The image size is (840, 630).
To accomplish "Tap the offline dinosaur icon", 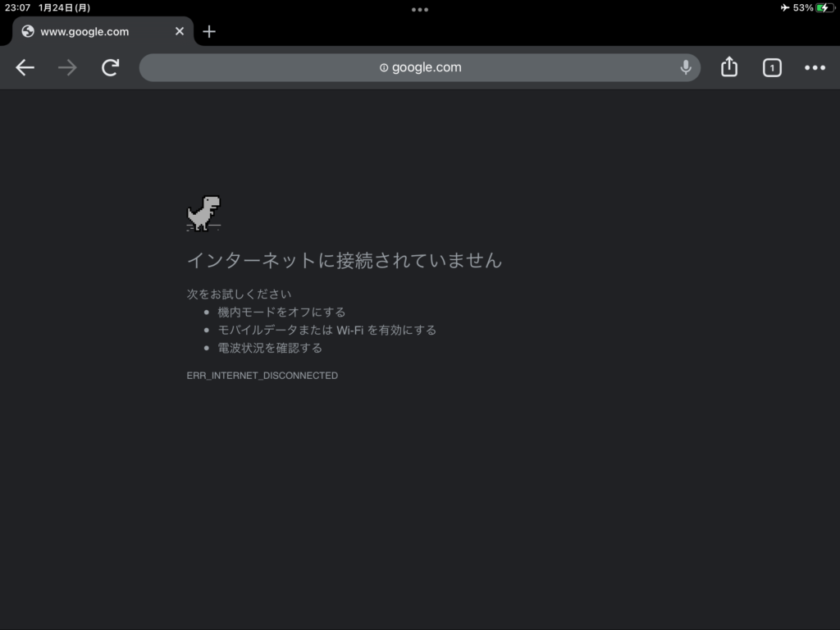I will pyautogui.click(x=203, y=213).
